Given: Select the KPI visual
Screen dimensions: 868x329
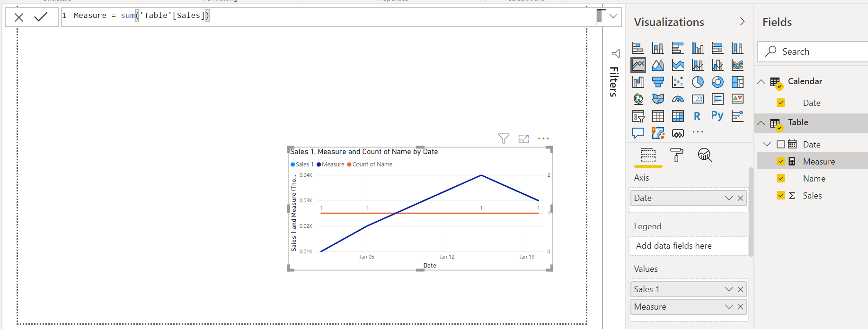Looking at the screenshot, I should click(737, 99).
